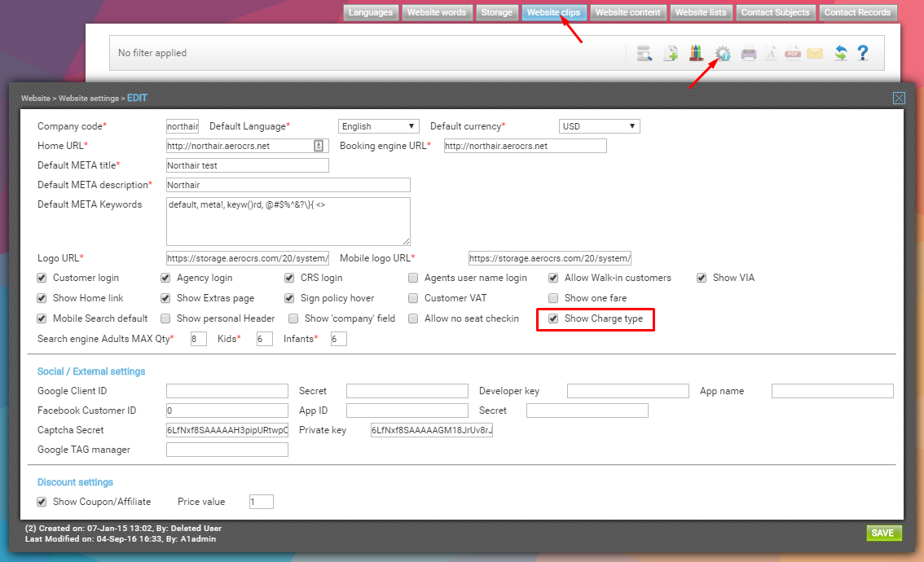Open the filter search icon in toolbar

tap(644, 54)
